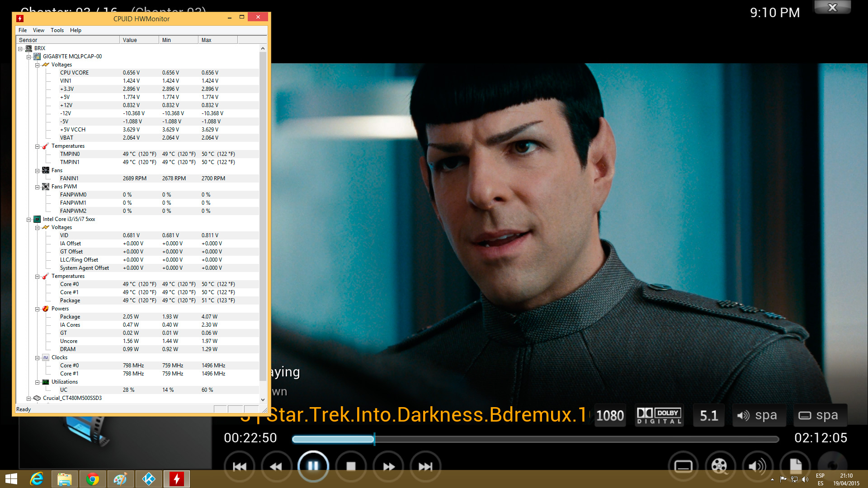868x488 pixels.
Task: Open audio settings speaker icon in player
Action: (x=757, y=466)
